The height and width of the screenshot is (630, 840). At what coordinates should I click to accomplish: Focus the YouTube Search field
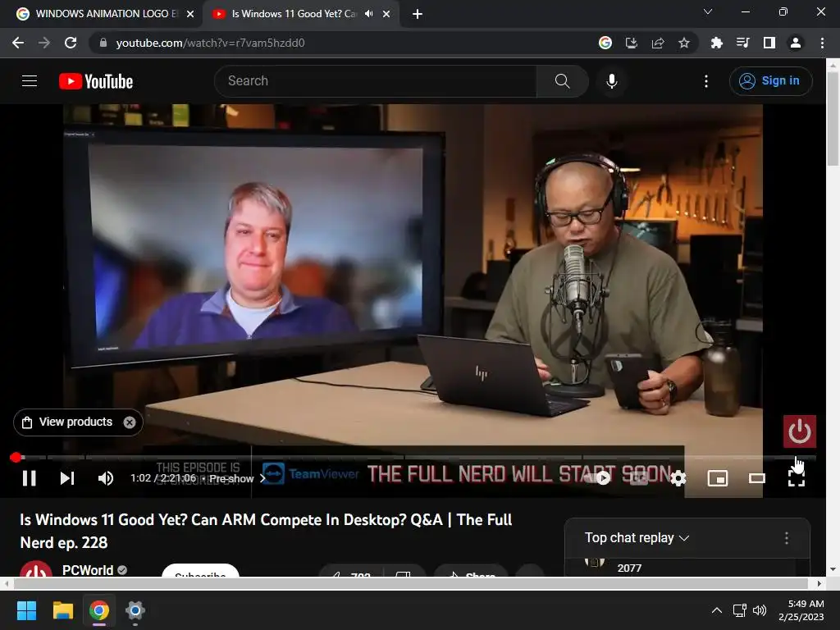376,81
